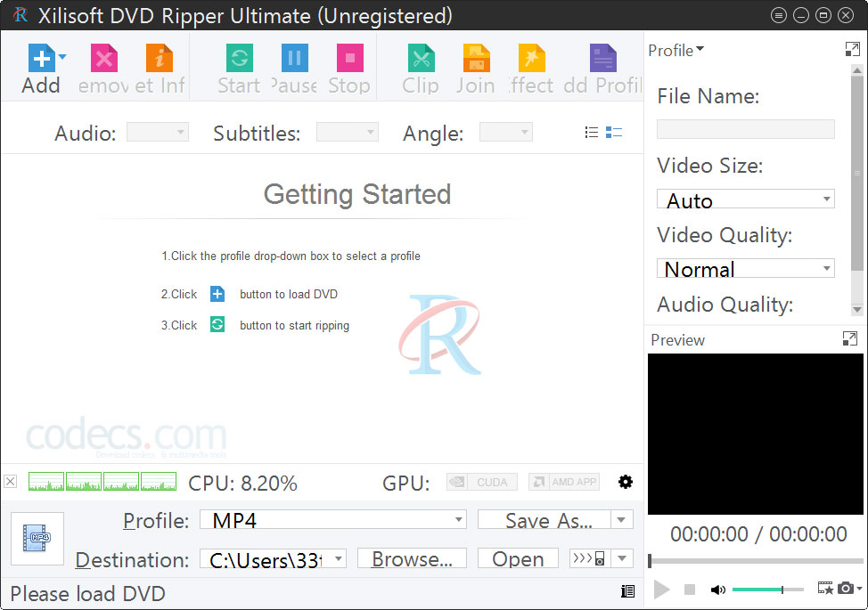868x610 pixels.
Task: Click the File Name input field
Action: click(746, 129)
